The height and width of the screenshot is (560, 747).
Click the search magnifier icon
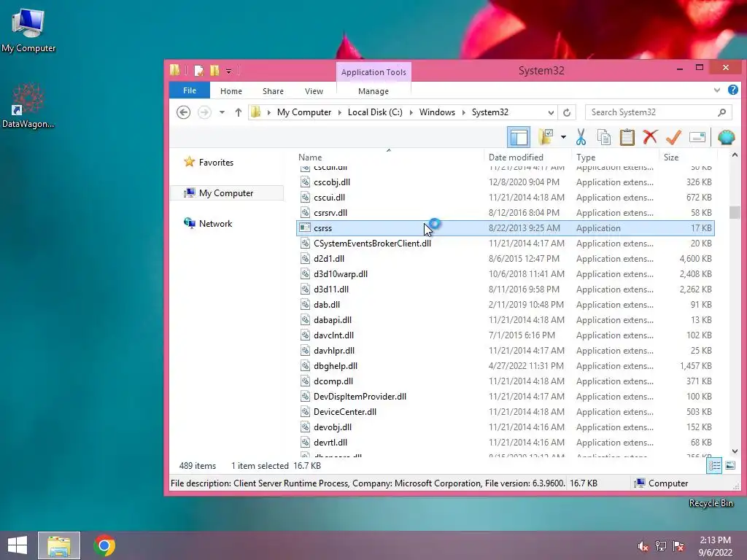(722, 112)
